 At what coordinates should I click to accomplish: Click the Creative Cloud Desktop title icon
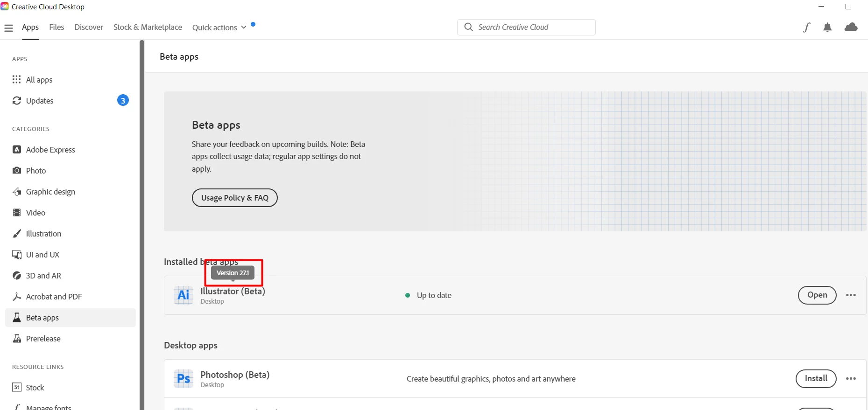(5, 7)
